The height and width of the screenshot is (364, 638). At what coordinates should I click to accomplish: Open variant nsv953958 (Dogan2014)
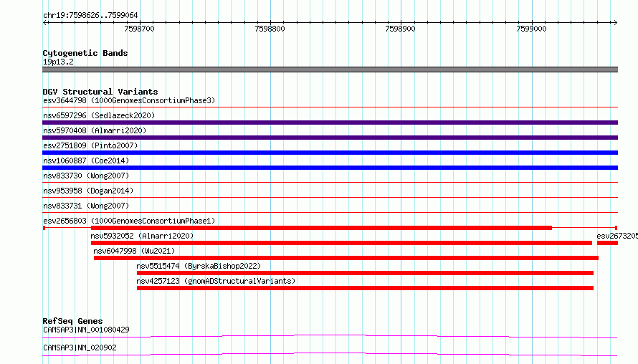click(x=88, y=191)
